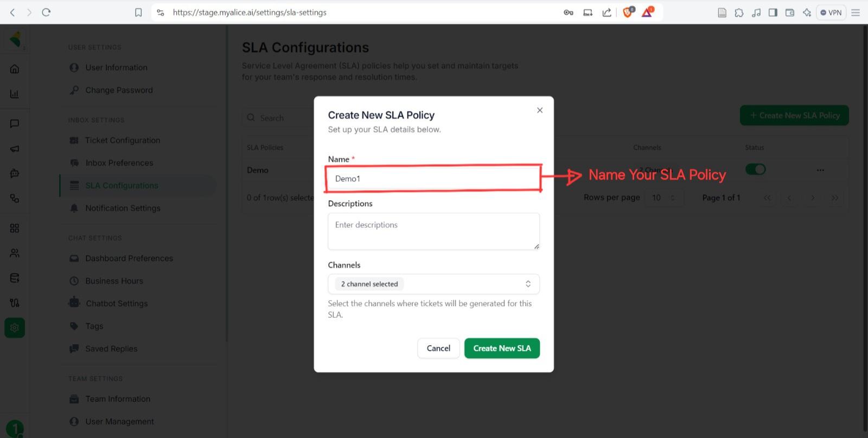Click the Name input field containing Demo1

click(433, 179)
